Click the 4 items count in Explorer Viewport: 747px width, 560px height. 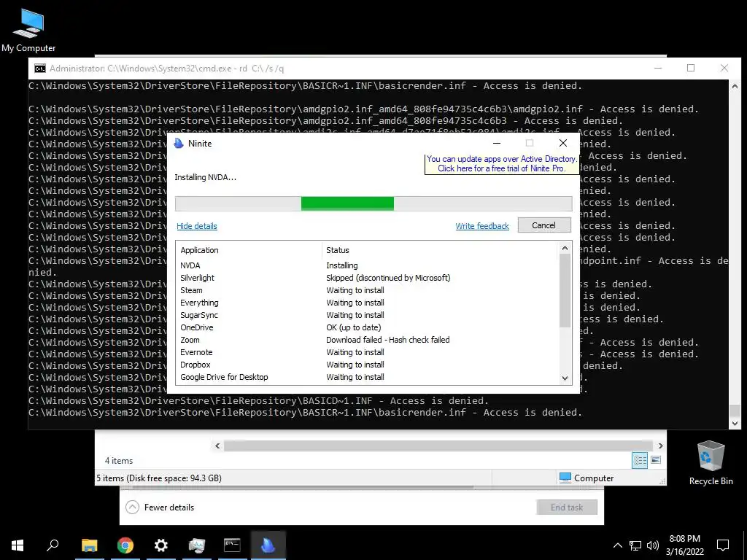coord(119,461)
